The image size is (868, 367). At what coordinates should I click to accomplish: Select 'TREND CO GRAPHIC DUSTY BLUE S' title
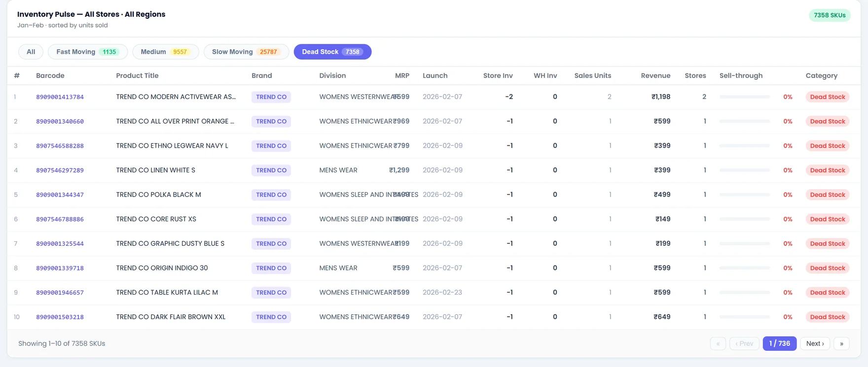170,244
